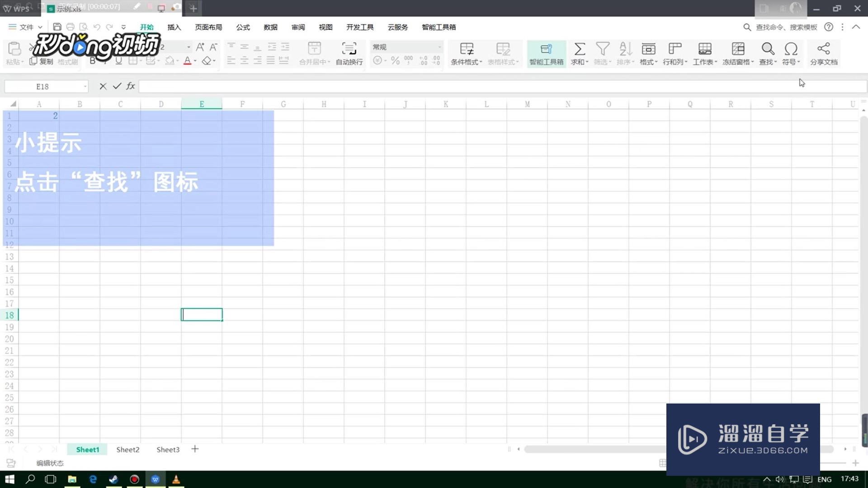Open the Sheet2 worksheet tab

127,450
